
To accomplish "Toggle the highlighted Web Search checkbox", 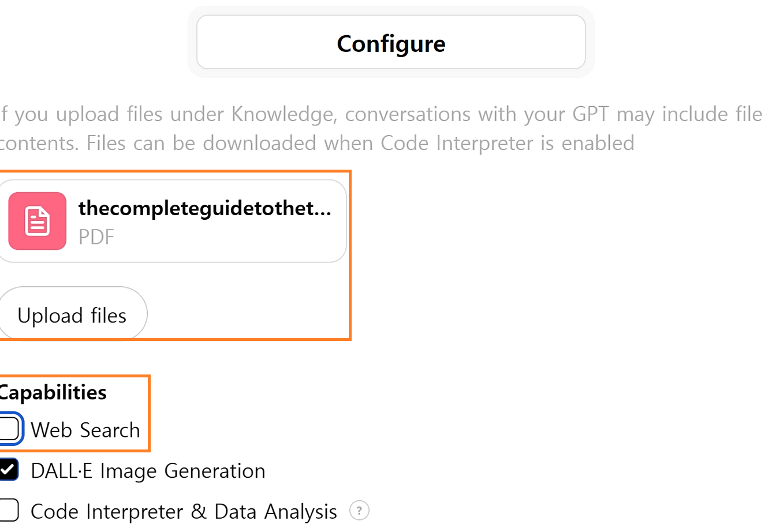I will click(9, 429).
